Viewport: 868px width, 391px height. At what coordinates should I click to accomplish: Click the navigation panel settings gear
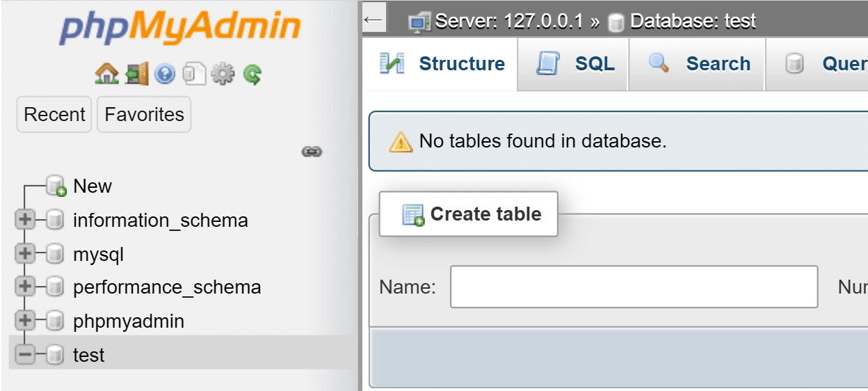pyautogui.click(x=223, y=74)
